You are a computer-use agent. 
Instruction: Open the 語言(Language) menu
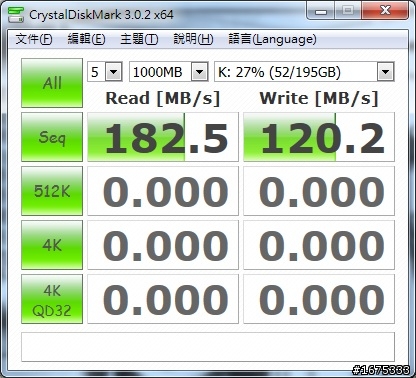pos(272,39)
